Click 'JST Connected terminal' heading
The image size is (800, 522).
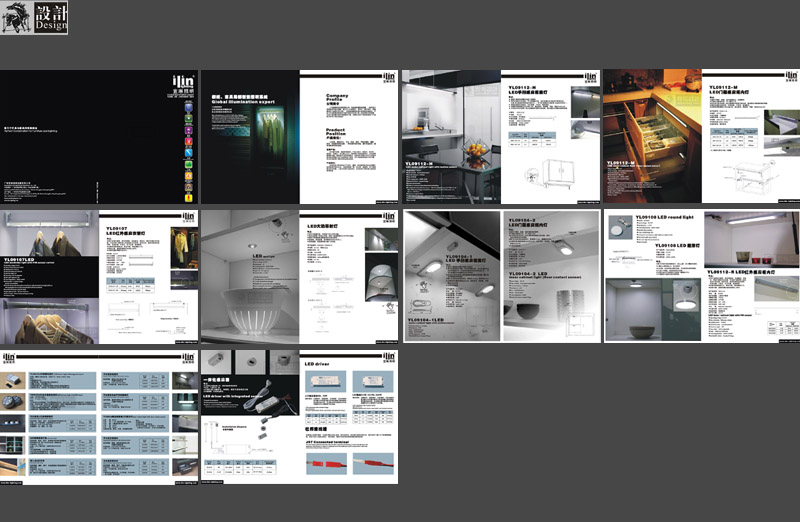click(x=327, y=442)
